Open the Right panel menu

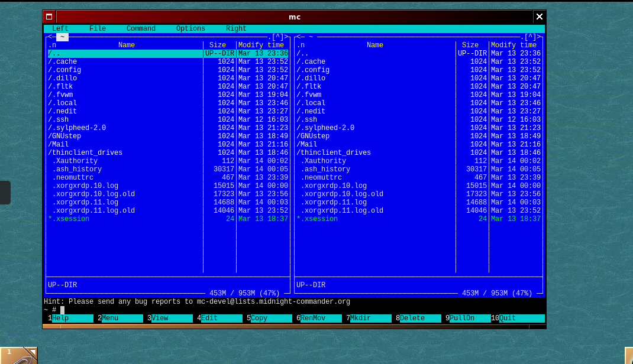point(236,28)
